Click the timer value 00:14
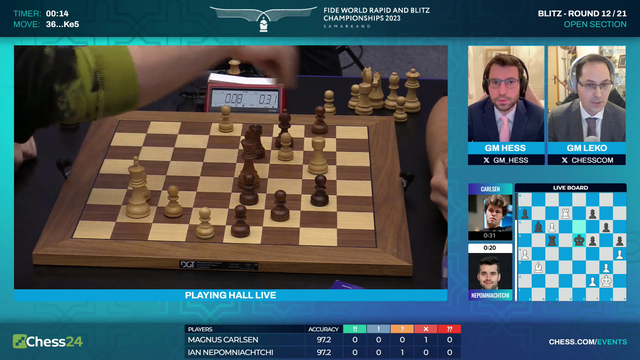640x360 pixels. (57, 13)
